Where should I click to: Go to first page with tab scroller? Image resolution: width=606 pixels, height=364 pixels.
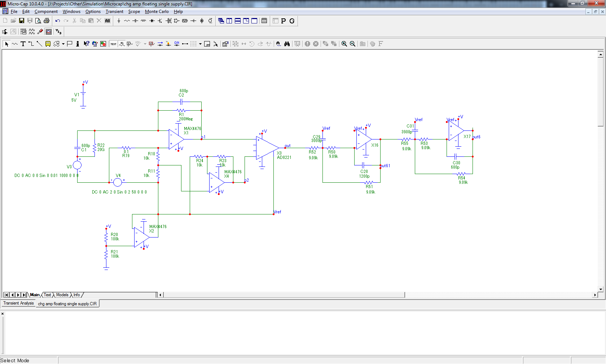[6, 295]
